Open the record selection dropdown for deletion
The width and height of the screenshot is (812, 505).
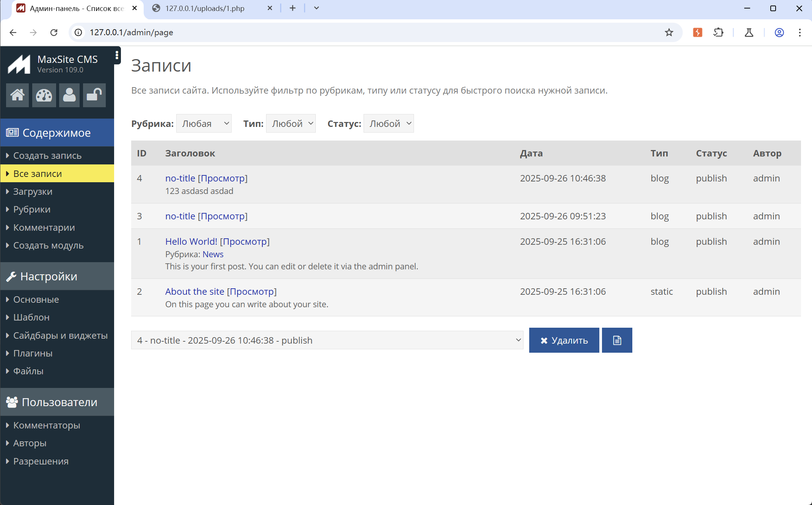pos(327,340)
